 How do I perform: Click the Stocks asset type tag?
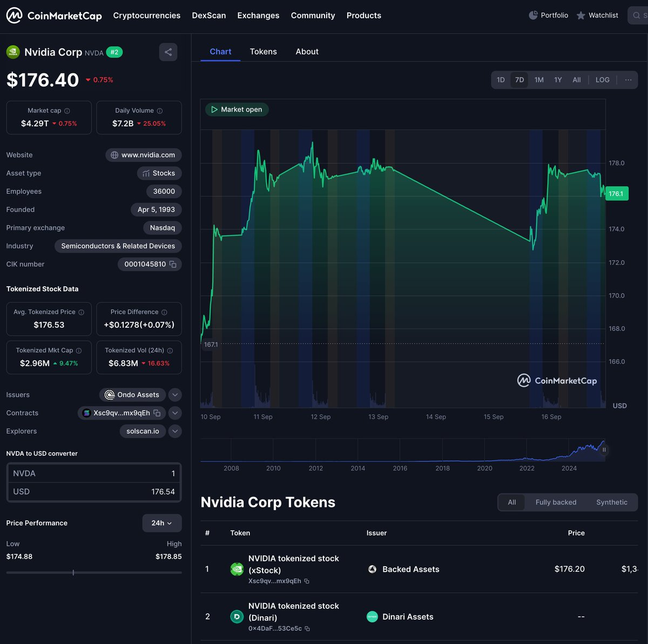[159, 173]
